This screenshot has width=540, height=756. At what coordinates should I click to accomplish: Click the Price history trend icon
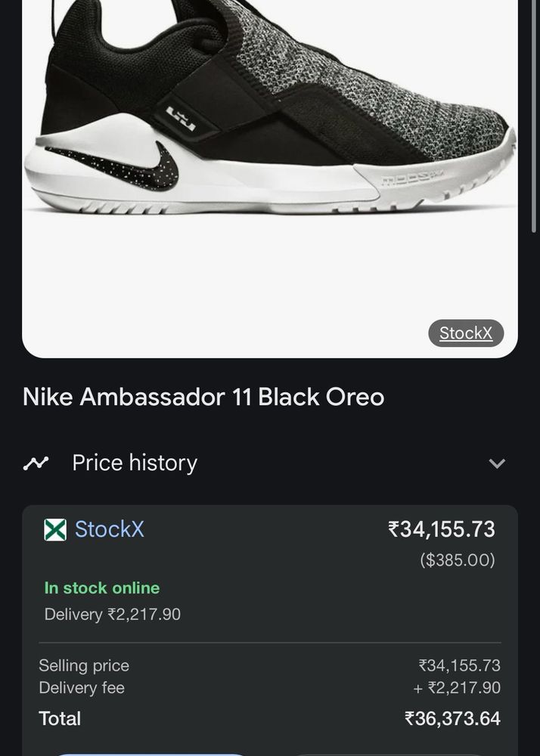click(36, 463)
